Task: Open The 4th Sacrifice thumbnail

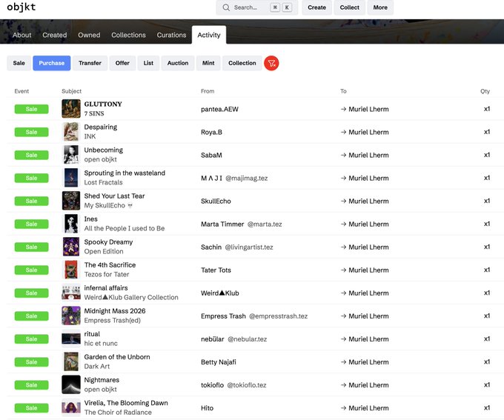Action: coord(71,270)
